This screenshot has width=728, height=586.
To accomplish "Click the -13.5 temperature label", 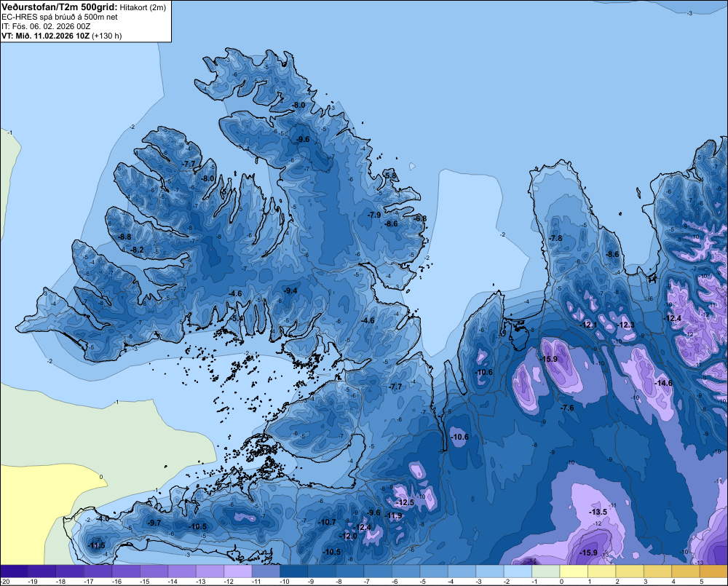I will tap(598, 512).
